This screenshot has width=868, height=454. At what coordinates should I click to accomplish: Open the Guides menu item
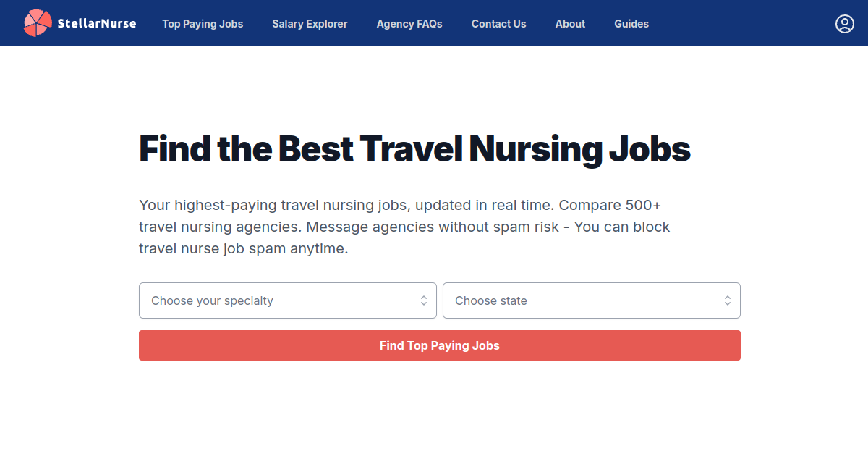click(x=631, y=24)
